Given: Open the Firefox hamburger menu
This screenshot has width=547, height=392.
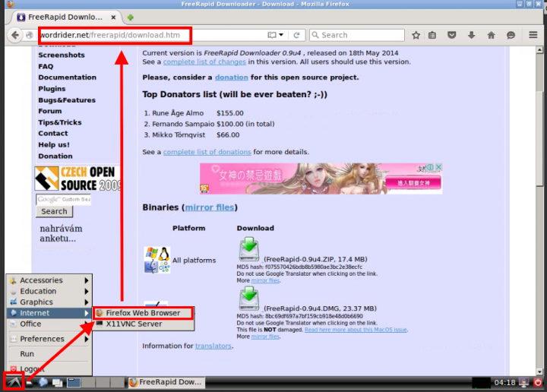Looking at the screenshot, I should (x=533, y=35).
